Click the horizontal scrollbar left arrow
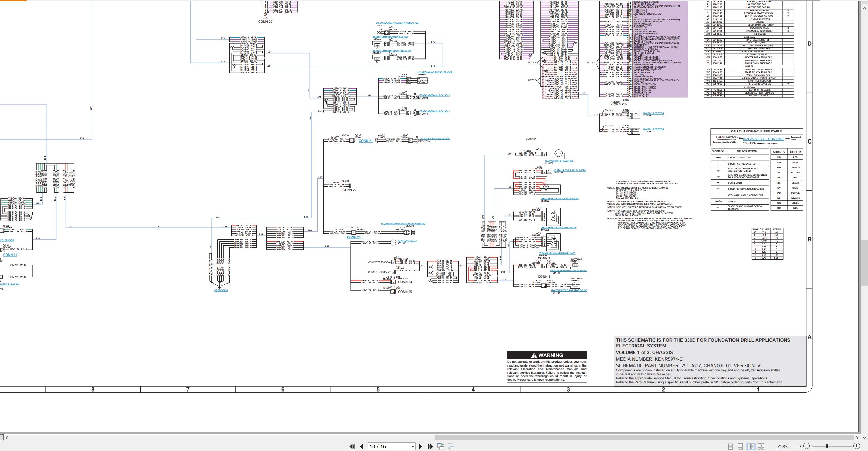This screenshot has height=451, width=868. coord(7,438)
